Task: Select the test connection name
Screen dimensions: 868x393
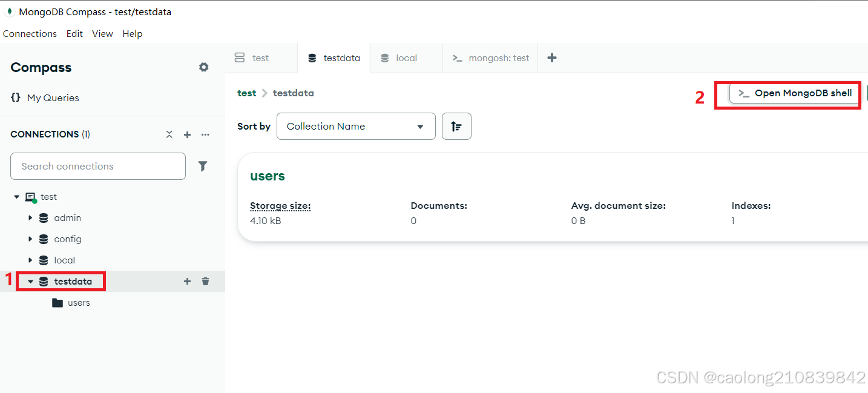Action: point(48,197)
